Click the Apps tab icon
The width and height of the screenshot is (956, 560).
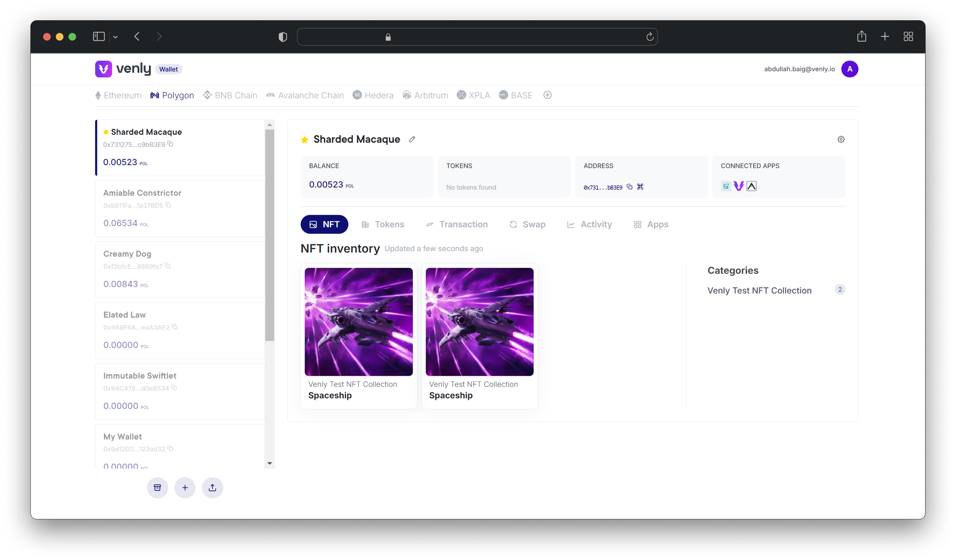click(x=637, y=224)
